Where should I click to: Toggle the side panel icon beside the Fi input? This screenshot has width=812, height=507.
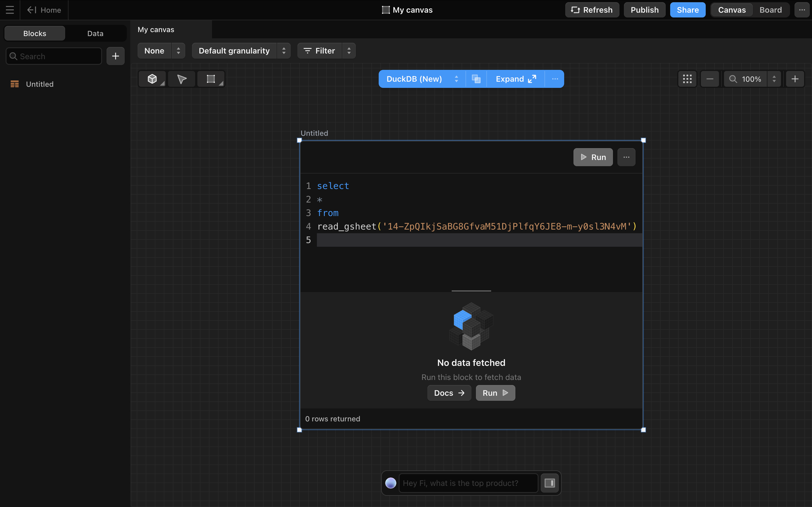pos(549,483)
